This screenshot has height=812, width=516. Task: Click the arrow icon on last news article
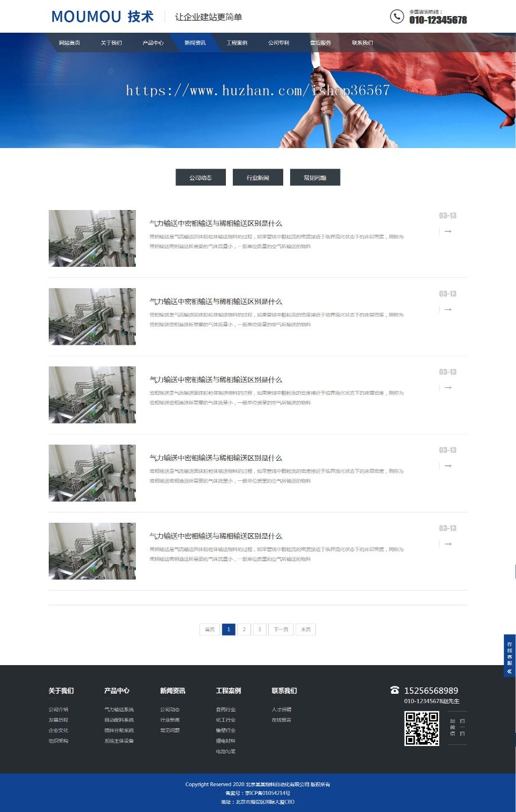click(x=448, y=544)
